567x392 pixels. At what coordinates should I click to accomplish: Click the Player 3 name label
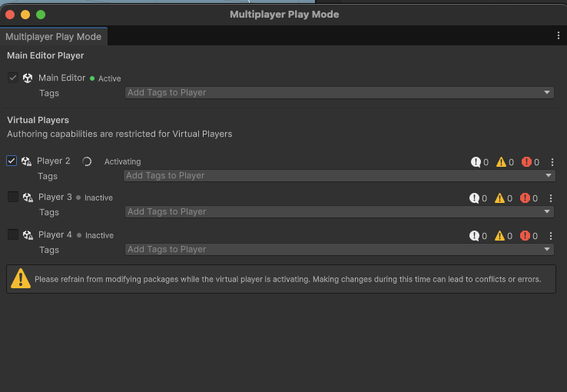pos(55,197)
